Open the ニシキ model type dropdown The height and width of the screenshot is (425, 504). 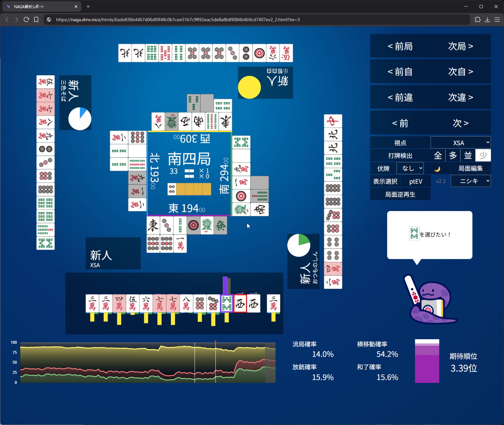(470, 181)
